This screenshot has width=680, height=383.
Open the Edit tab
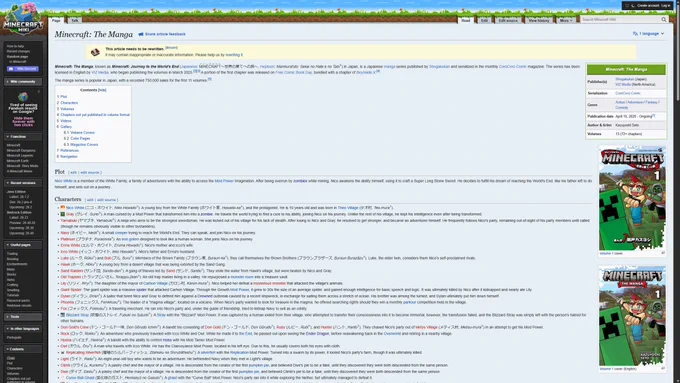click(484, 20)
